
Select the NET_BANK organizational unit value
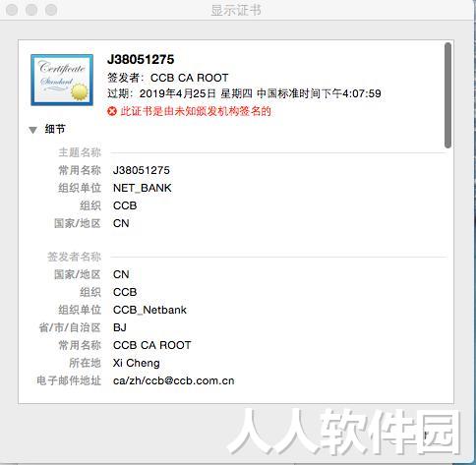143,188
